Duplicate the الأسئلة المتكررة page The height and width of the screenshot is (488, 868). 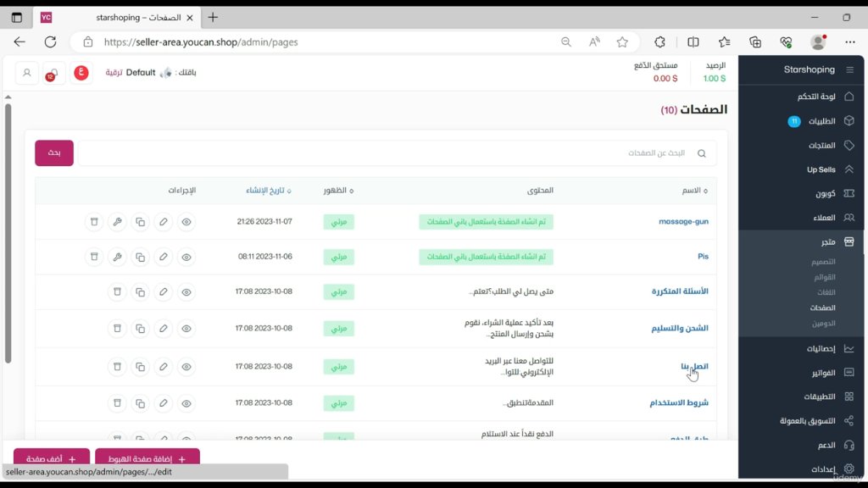pyautogui.click(x=141, y=292)
